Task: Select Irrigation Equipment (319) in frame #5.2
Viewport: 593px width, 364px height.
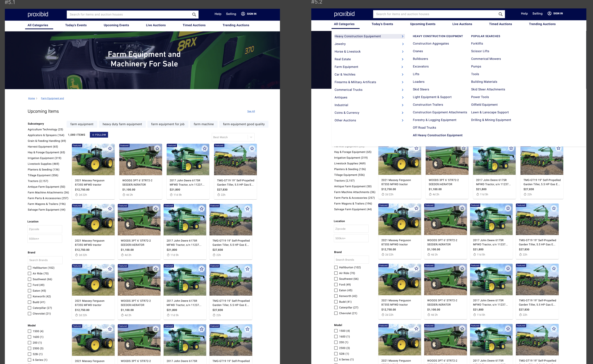Action: coord(351,158)
